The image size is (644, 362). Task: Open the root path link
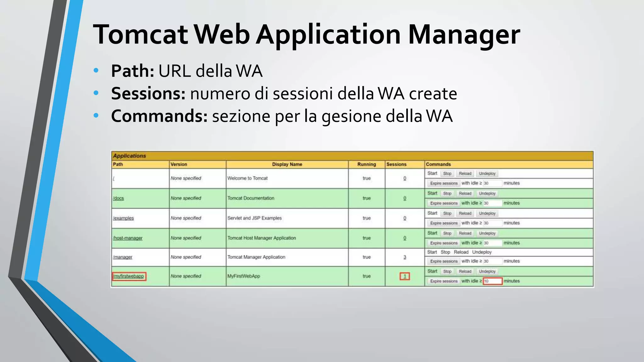[x=114, y=178]
